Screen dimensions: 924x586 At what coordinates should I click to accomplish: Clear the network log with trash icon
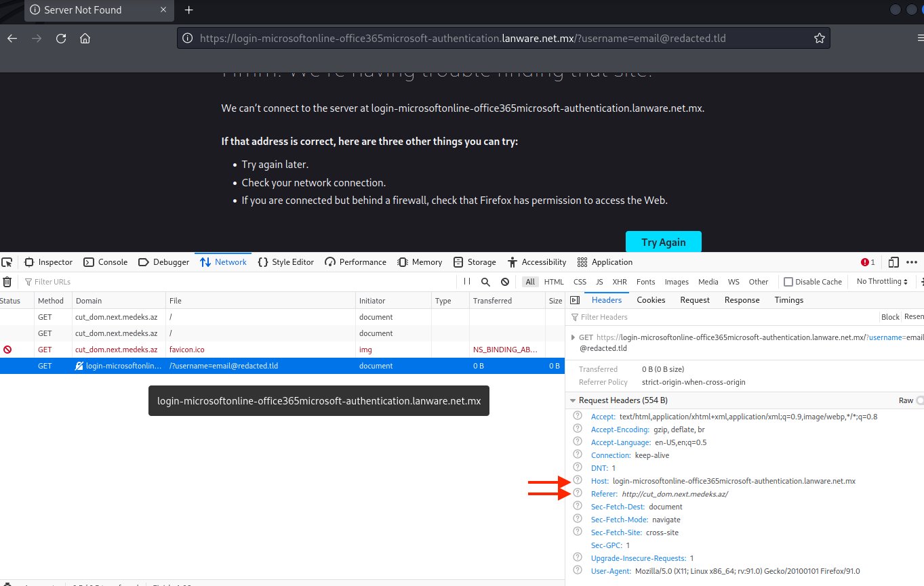point(7,282)
